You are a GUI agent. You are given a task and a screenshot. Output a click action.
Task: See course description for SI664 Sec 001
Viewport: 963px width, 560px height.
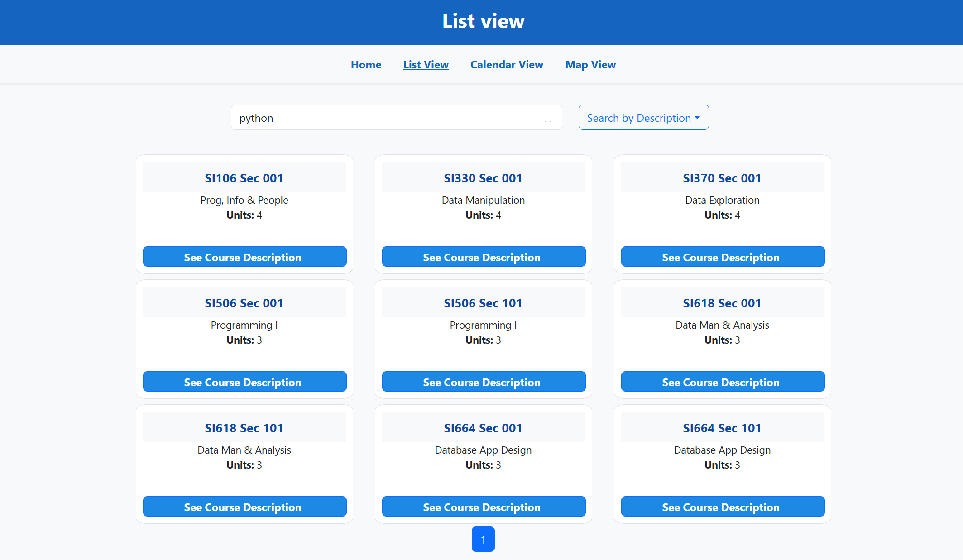484,507
